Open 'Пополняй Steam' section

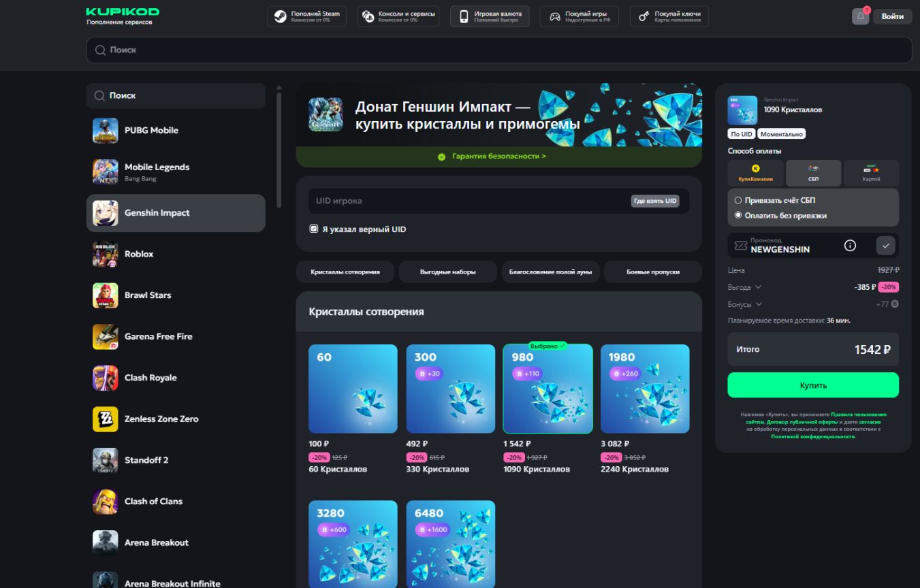307,16
